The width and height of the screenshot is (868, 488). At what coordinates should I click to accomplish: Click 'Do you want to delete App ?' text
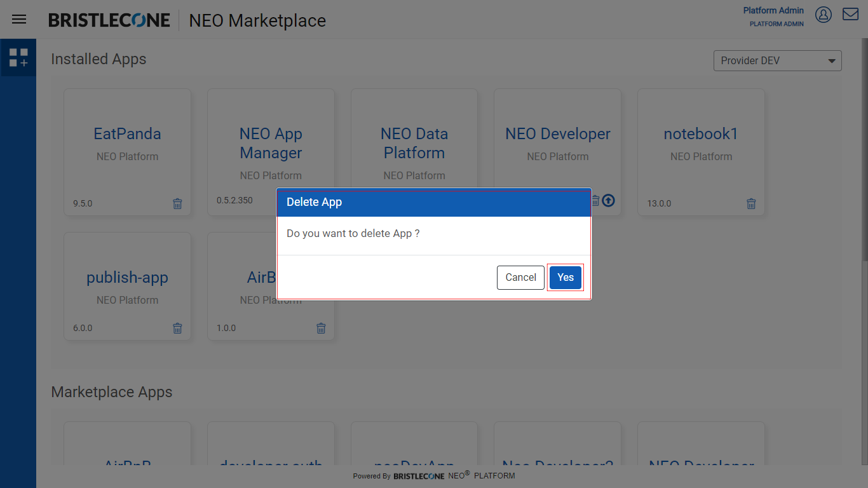click(353, 234)
